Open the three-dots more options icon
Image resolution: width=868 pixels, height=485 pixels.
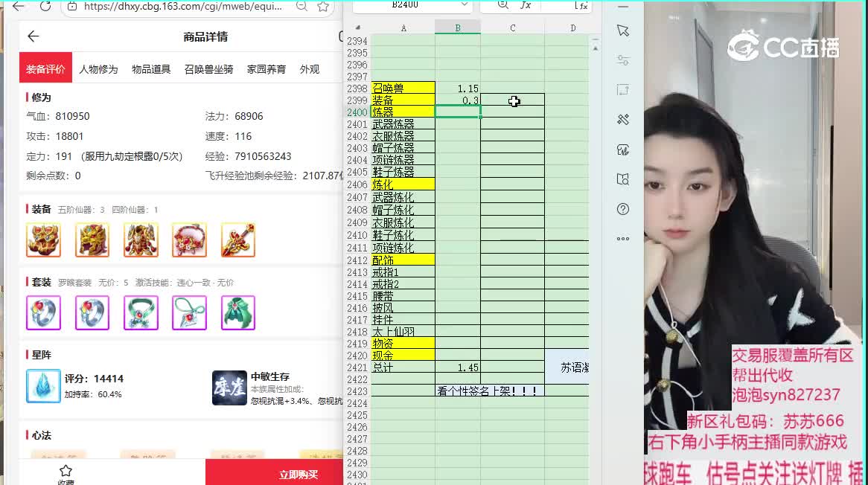(623, 239)
